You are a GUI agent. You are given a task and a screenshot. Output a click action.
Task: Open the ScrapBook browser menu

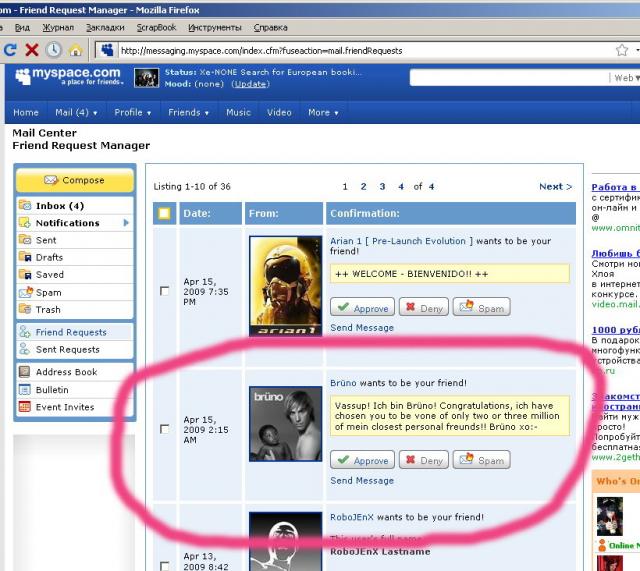156,27
